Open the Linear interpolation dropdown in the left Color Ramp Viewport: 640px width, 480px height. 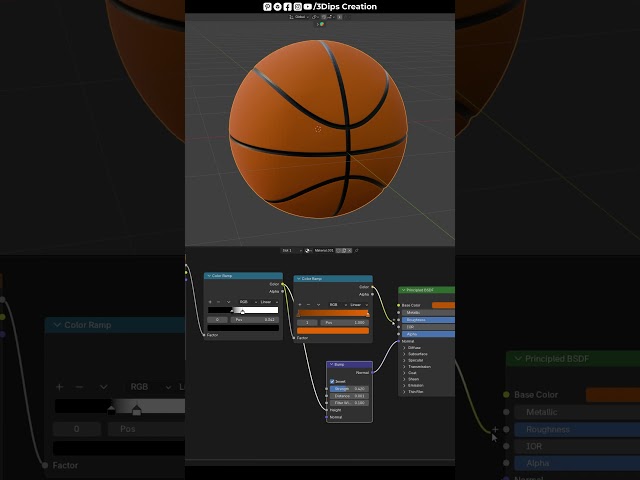coord(269,302)
